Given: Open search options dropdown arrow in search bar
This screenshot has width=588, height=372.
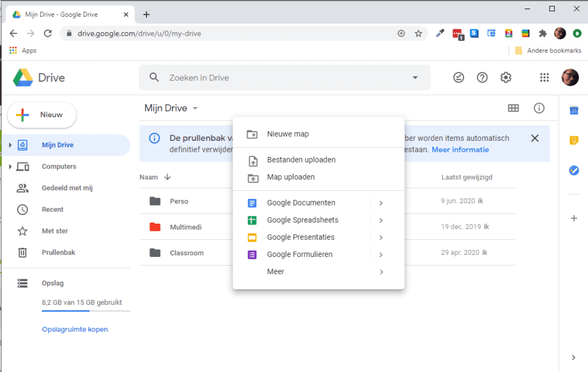Looking at the screenshot, I should (415, 78).
